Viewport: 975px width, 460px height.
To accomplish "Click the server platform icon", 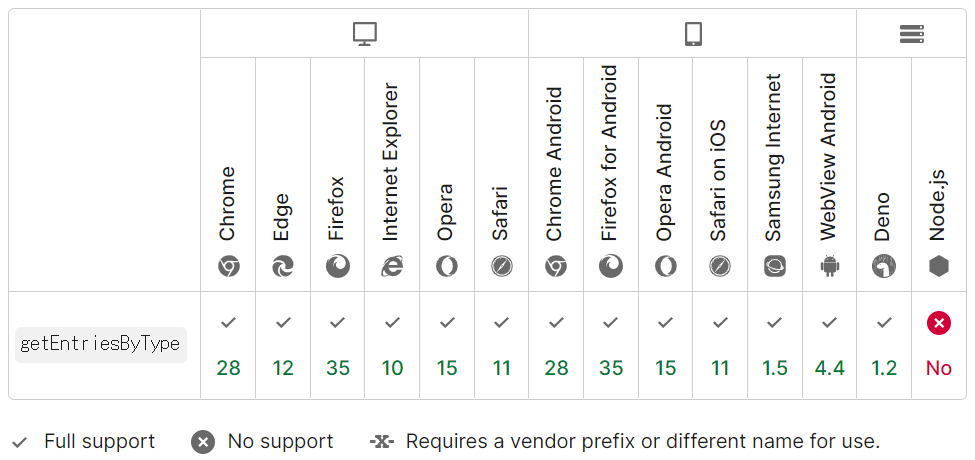I will tap(911, 34).
